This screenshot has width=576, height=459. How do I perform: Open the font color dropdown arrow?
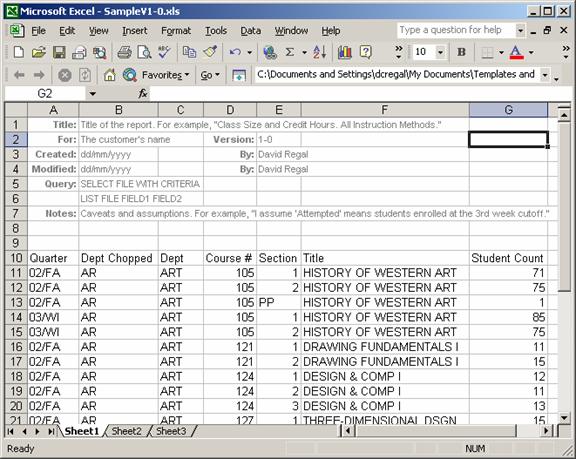(x=531, y=52)
